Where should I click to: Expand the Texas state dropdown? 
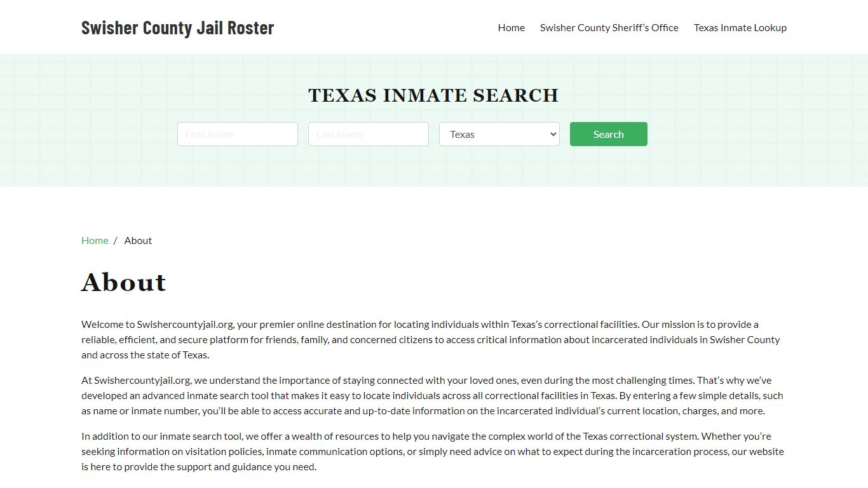click(x=499, y=134)
